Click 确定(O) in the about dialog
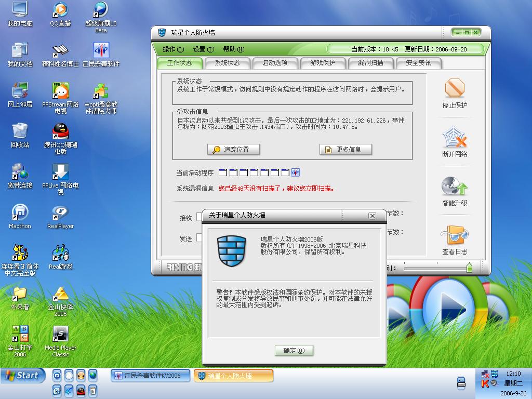This screenshot has height=399, width=532. (x=294, y=351)
